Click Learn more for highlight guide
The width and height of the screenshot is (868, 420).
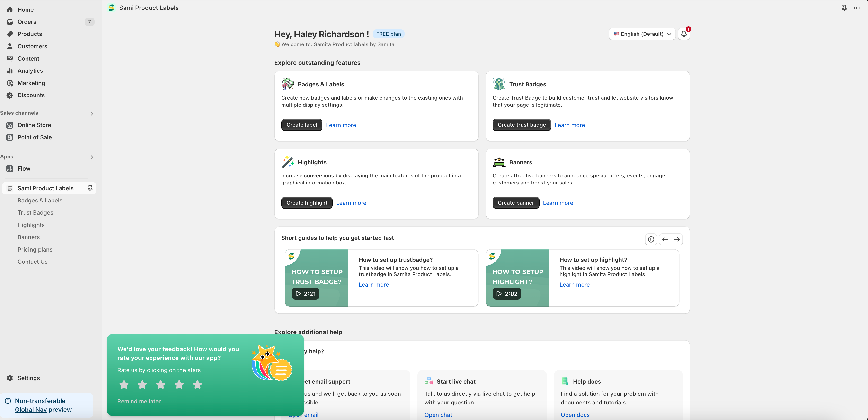click(x=575, y=285)
